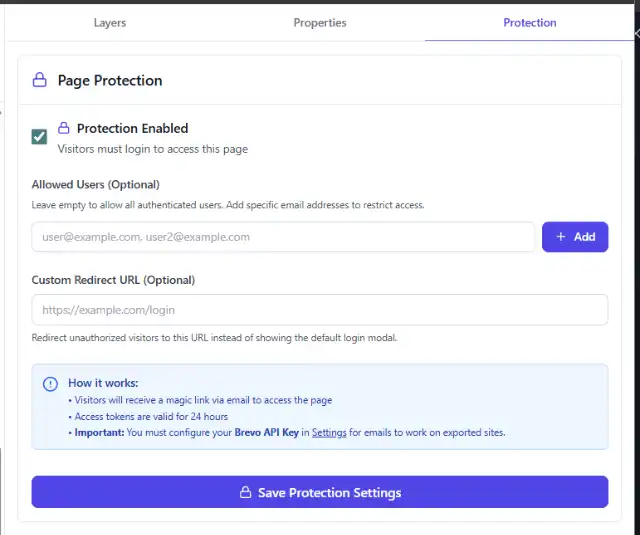Click the lock icon beside Page Protection
Screen dimensions: 640x535
click(x=40, y=80)
